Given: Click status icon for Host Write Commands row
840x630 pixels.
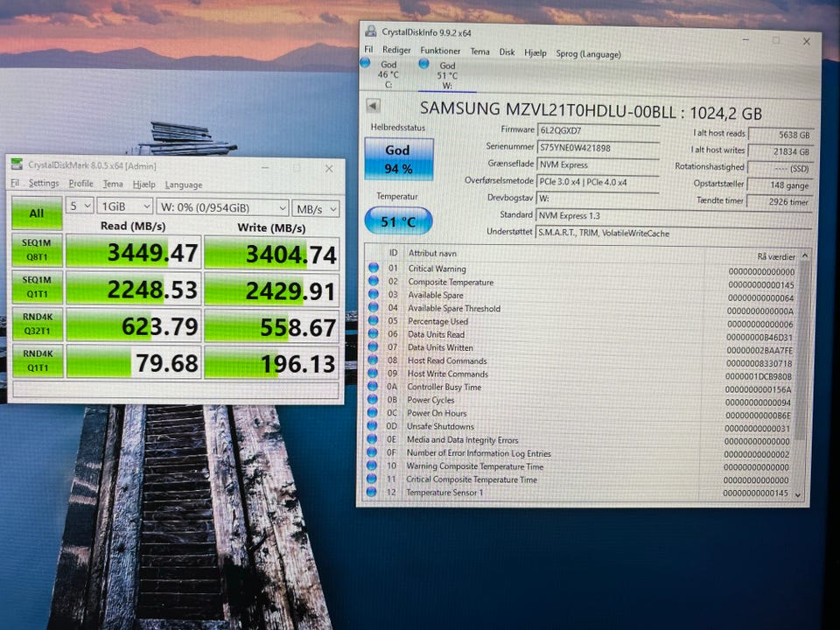Looking at the screenshot, I should pyautogui.click(x=373, y=373).
